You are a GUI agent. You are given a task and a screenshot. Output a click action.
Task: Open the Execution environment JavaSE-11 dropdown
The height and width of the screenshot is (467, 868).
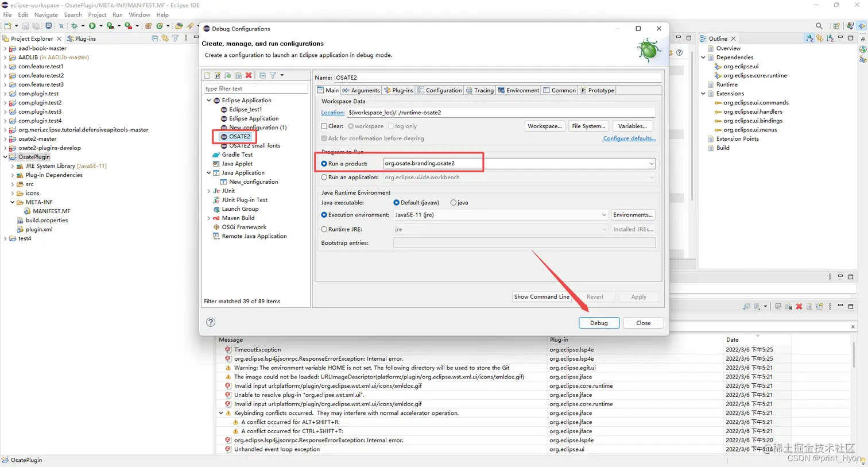pyautogui.click(x=604, y=215)
